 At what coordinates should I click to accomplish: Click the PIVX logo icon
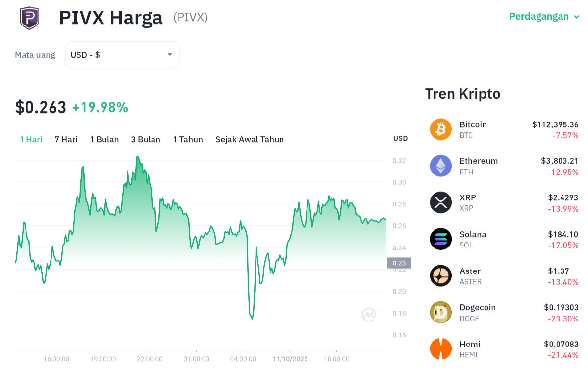click(29, 18)
